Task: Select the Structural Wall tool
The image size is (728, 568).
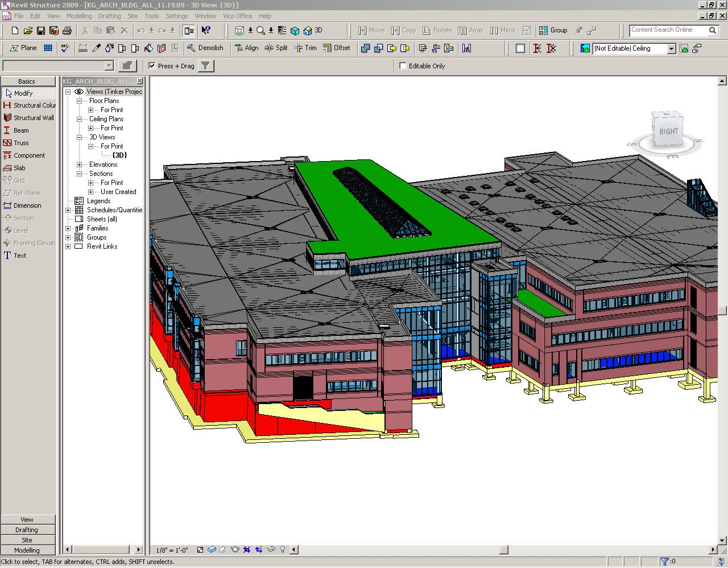Action: tap(28, 118)
